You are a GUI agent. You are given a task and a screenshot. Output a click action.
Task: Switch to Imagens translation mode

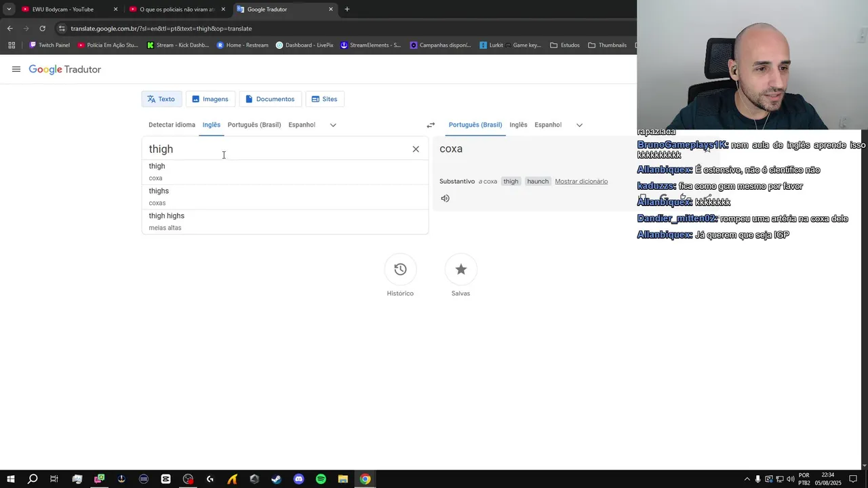click(210, 99)
